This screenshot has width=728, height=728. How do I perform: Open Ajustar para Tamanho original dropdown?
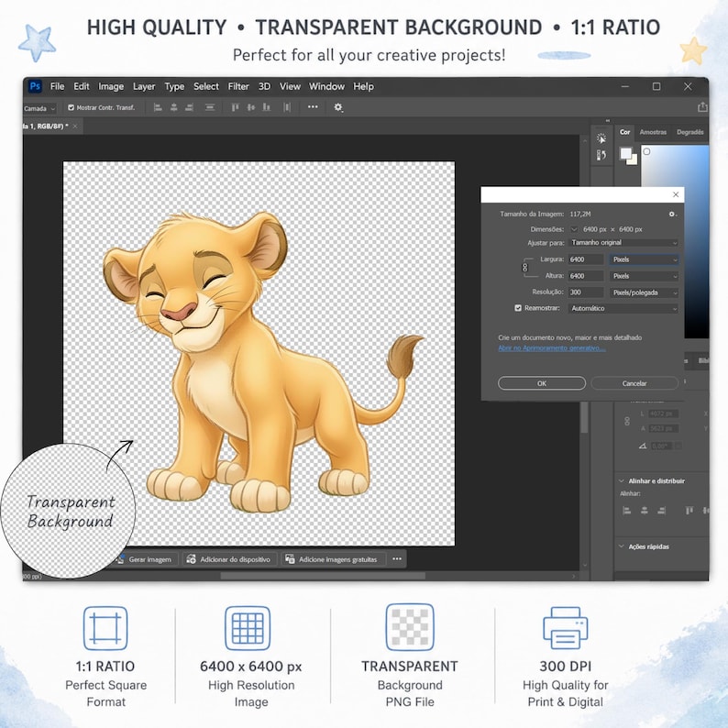pos(623,243)
